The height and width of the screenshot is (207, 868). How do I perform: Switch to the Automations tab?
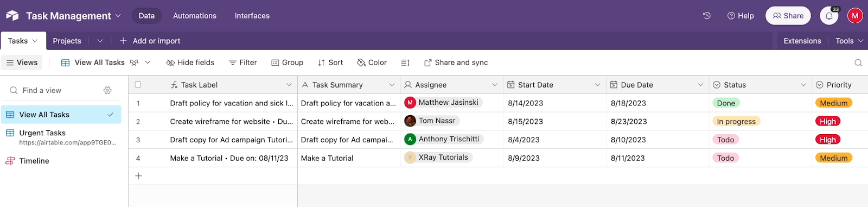(x=195, y=16)
